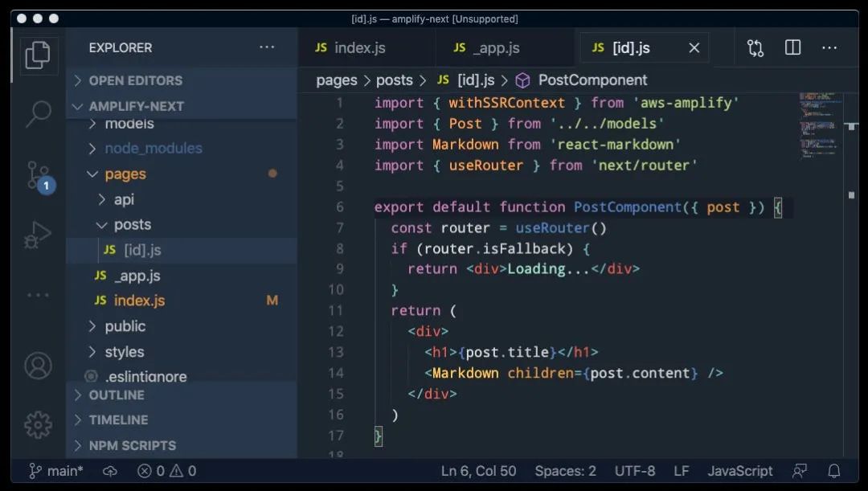Expand the api folder

pyautogui.click(x=182, y=199)
